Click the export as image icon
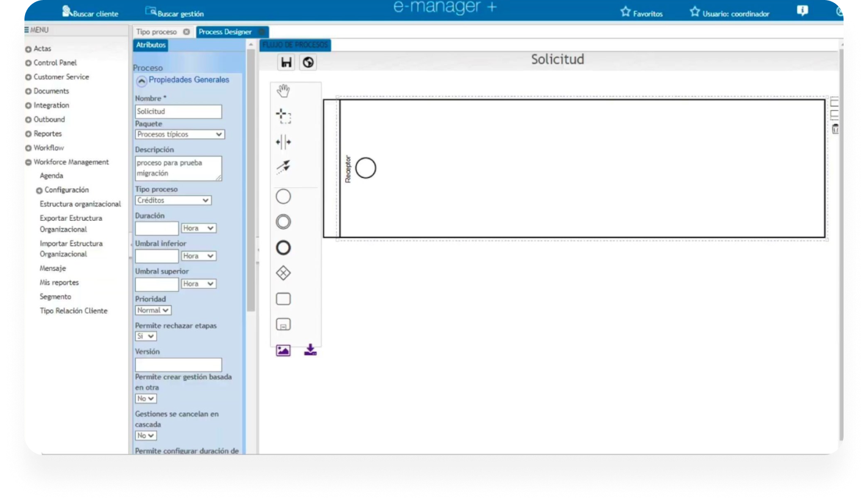868x504 pixels. pos(283,350)
